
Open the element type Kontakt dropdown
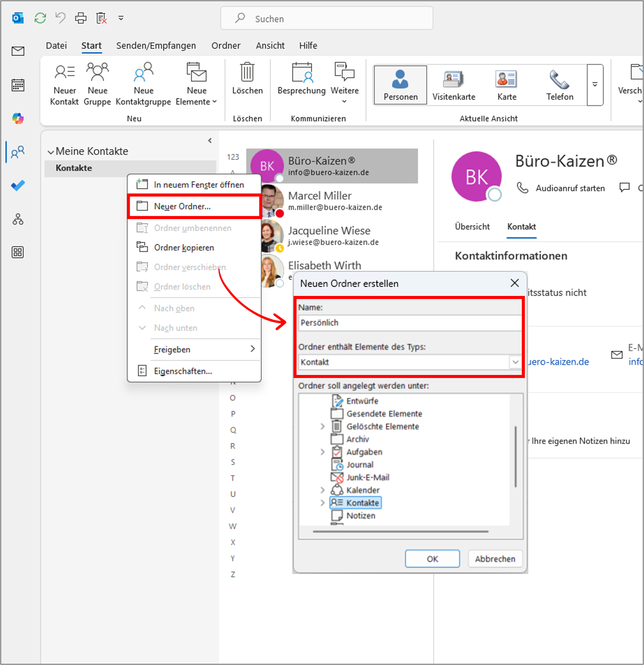click(x=515, y=362)
